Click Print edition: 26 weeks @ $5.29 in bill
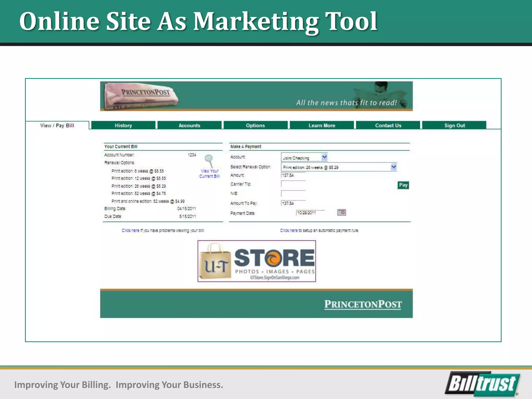Screen dimensions: 532x399 pyautogui.click(x=139, y=186)
